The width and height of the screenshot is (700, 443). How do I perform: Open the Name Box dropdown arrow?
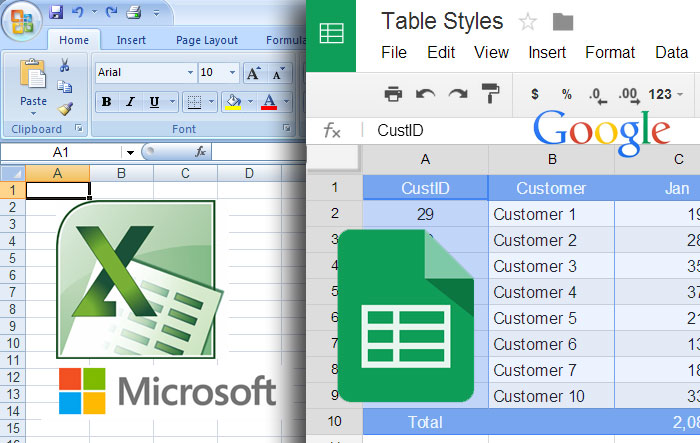(130, 153)
